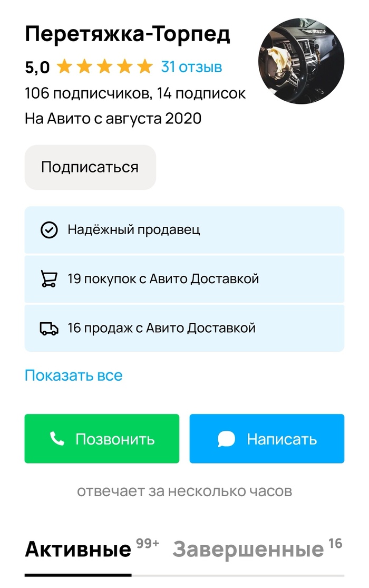
Task: Open the 19 покупок с Авито Доставкой row
Action: [x=184, y=279]
